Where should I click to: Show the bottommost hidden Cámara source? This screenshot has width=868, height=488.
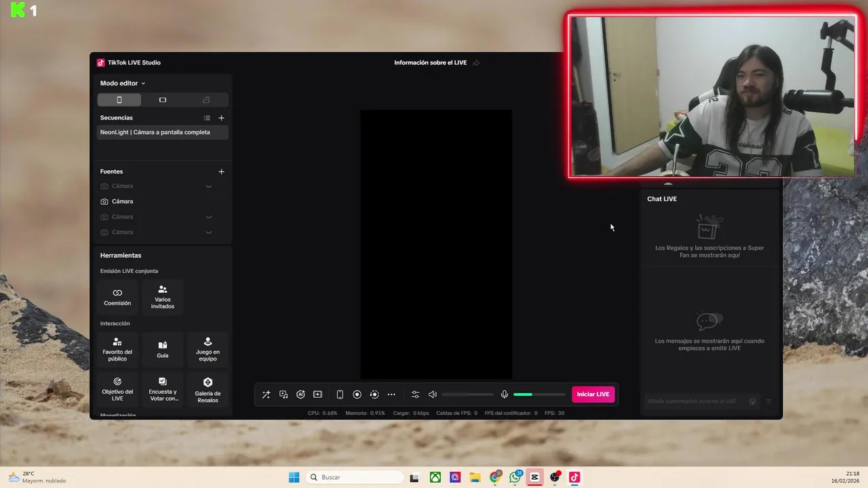(x=209, y=232)
